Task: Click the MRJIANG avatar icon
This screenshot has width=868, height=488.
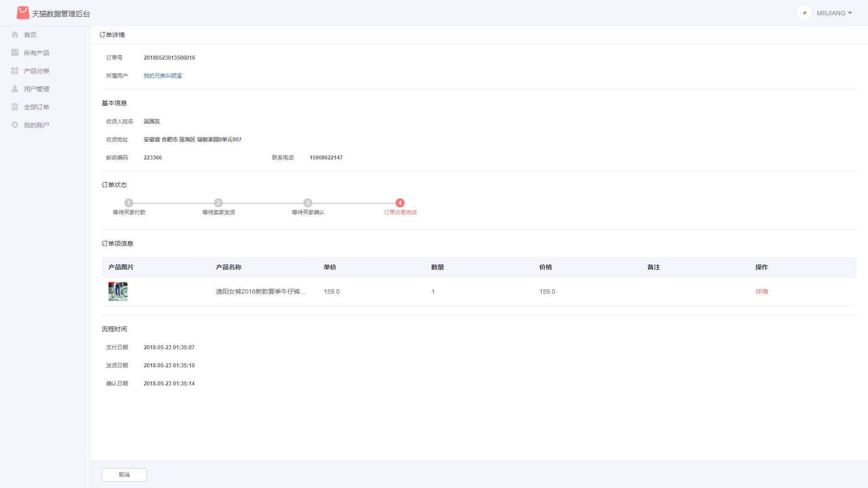Action: click(804, 13)
